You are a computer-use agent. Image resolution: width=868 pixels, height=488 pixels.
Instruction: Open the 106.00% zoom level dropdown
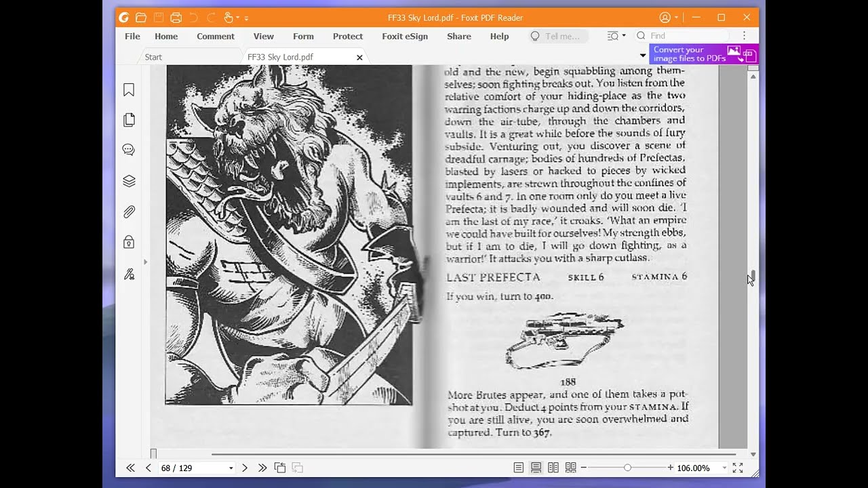point(724,468)
